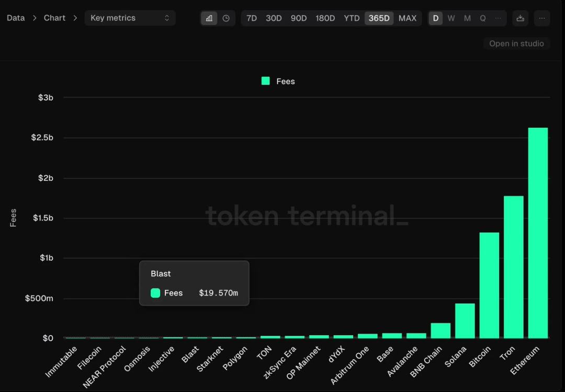Click the dYdX axis label
Viewport: 565px width, 392px height.
(337, 353)
